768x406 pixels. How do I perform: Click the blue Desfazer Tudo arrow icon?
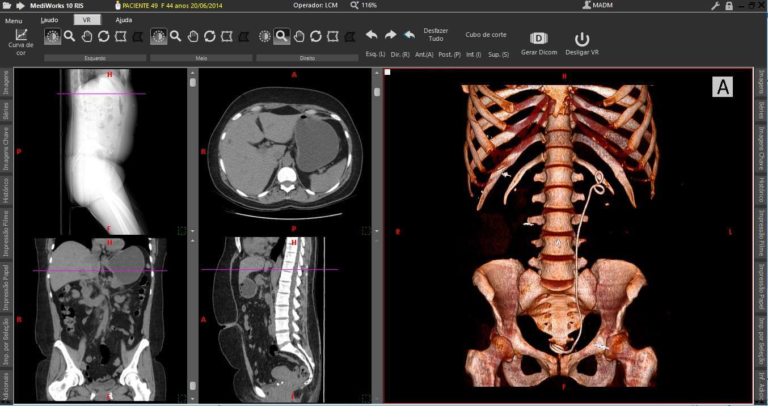click(409, 35)
